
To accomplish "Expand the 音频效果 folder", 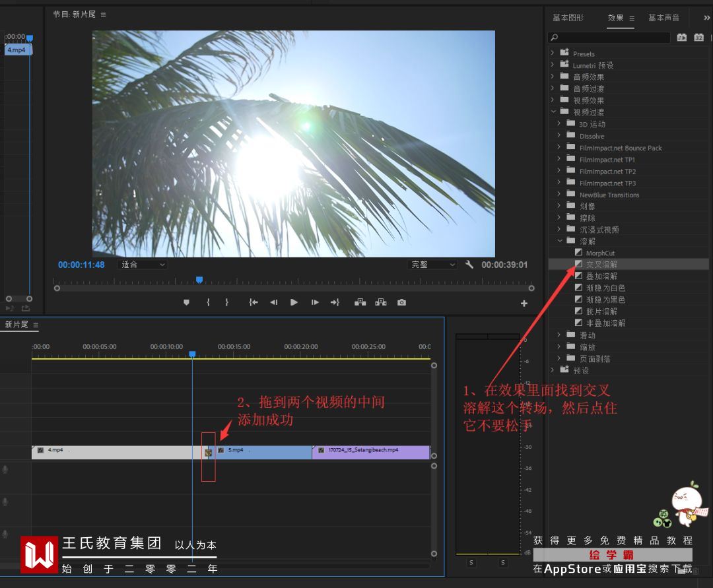I will (x=553, y=77).
